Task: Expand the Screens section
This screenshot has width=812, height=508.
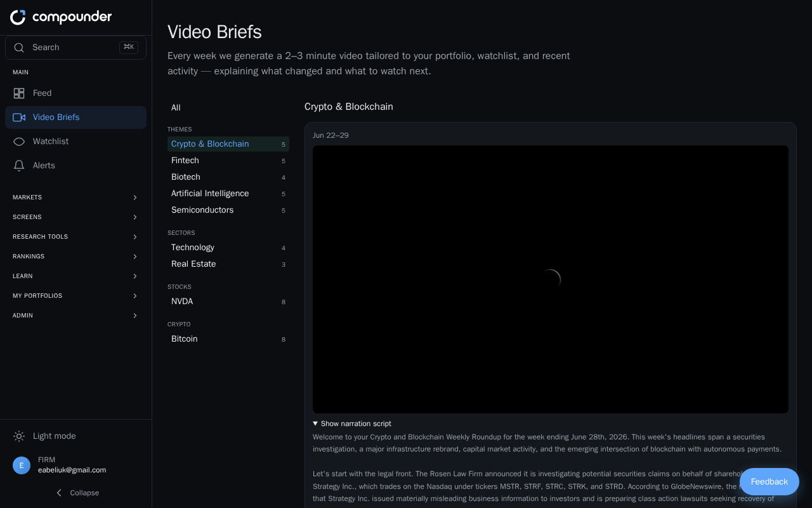Action: tap(75, 217)
